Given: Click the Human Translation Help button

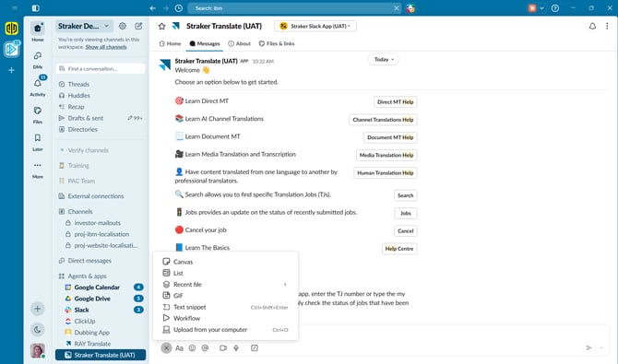Looking at the screenshot, I should [386, 173].
